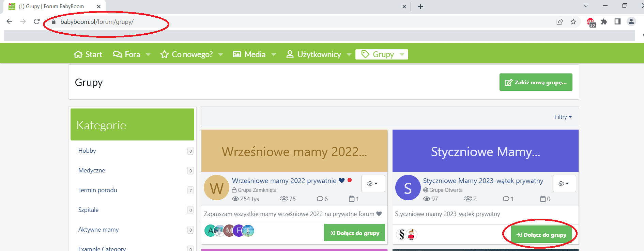Select the Termin porodu category
Screen dimensions: 644x251
[x=98, y=190]
